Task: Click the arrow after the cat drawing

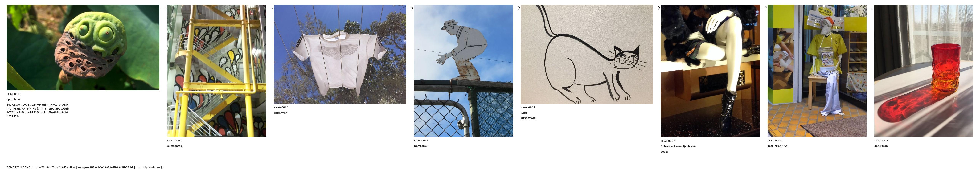Action: coord(657,8)
